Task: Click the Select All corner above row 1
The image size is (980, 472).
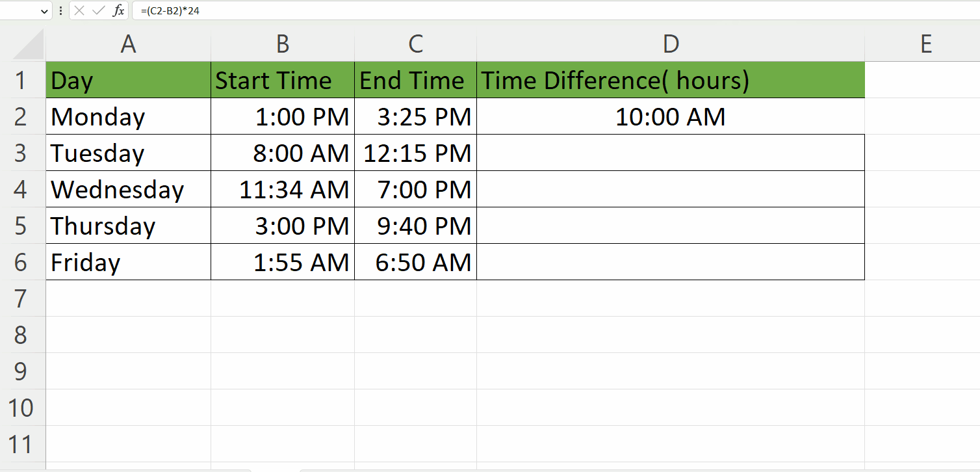Action: 29,44
